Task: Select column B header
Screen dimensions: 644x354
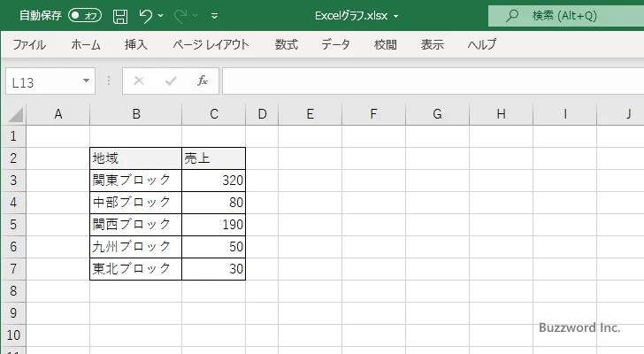Action: 136,114
